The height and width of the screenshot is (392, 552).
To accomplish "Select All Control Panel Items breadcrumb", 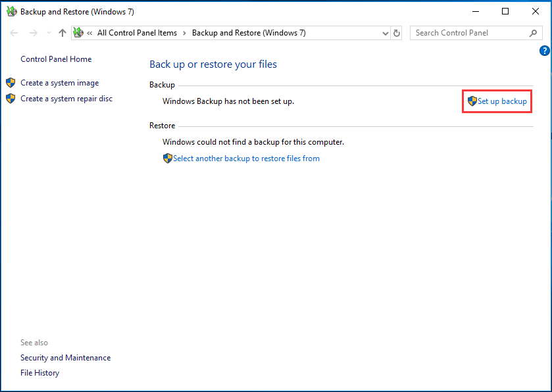I will pyautogui.click(x=137, y=32).
